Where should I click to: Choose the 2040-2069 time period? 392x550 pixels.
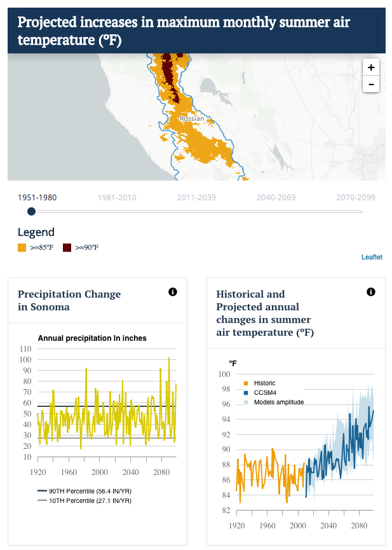tap(276, 198)
